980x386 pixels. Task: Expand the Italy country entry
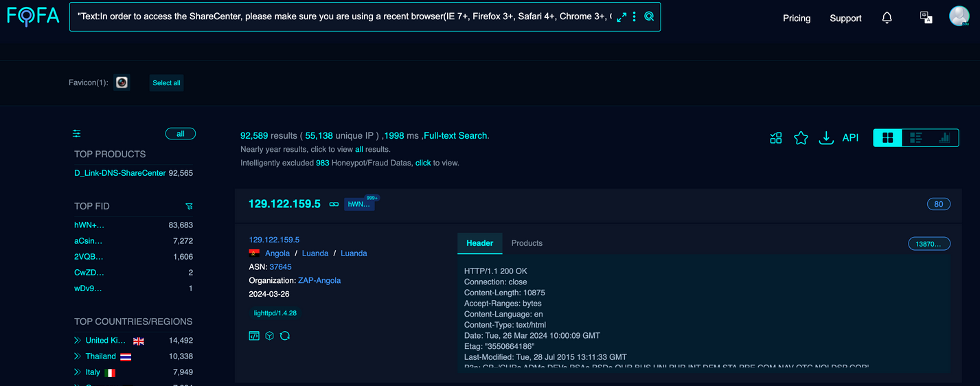click(x=78, y=372)
